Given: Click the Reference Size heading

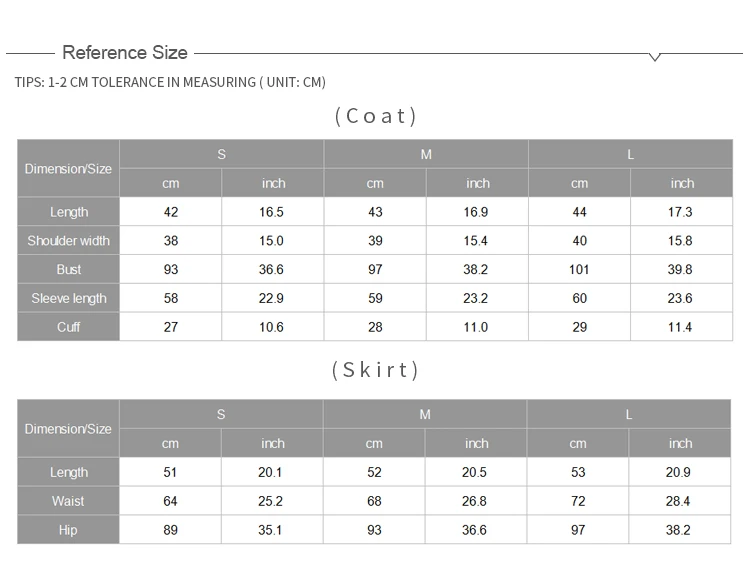Looking at the screenshot, I should [x=125, y=52].
